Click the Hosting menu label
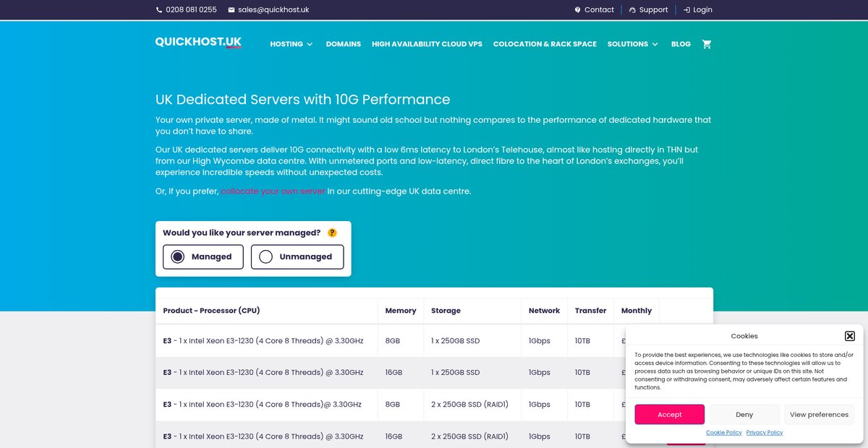The height and width of the screenshot is (448, 868). [286, 44]
